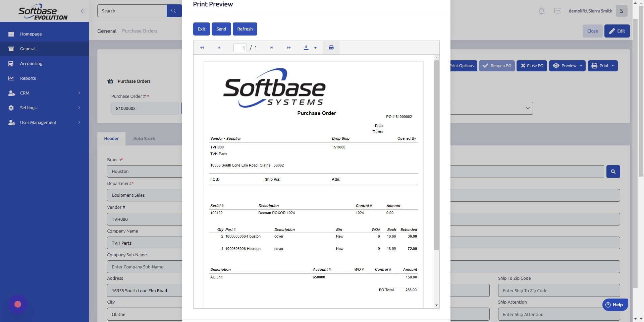Image resolution: width=644 pixels, height=322 pixels.
Task: Open the Help widget
Action: 615,305
